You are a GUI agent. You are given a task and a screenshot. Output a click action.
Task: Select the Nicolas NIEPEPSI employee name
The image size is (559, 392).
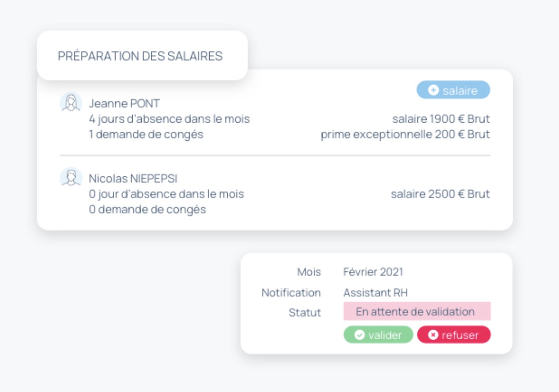click(x=133, y=178)
